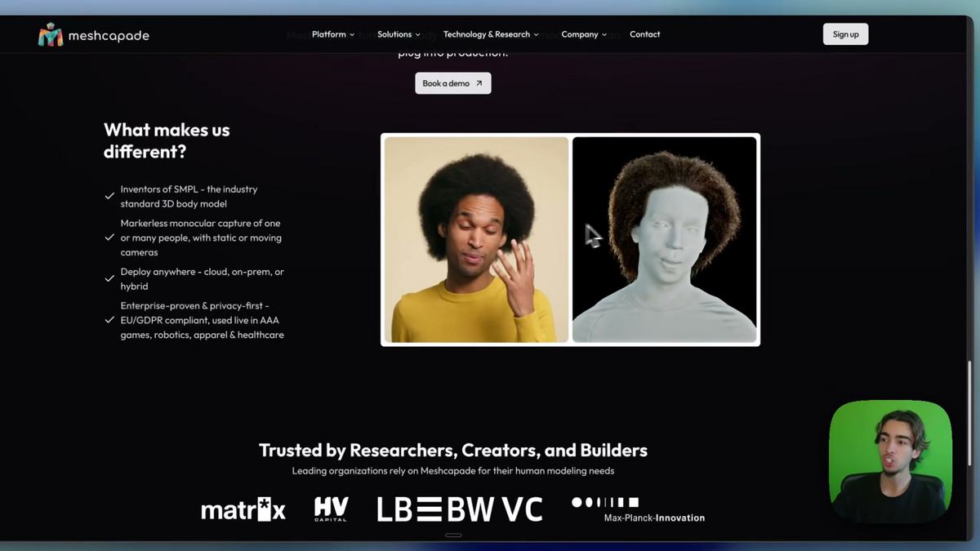Go to the Contact page
The width and height of the screenshot is (980, 551).
click(644, 34)
